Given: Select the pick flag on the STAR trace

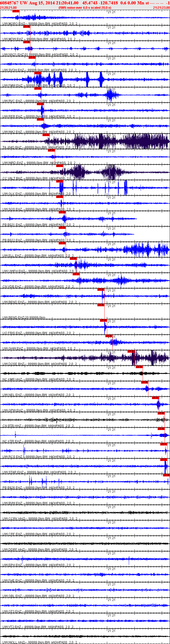Looking at the screenshot, I should coord(164,460).
